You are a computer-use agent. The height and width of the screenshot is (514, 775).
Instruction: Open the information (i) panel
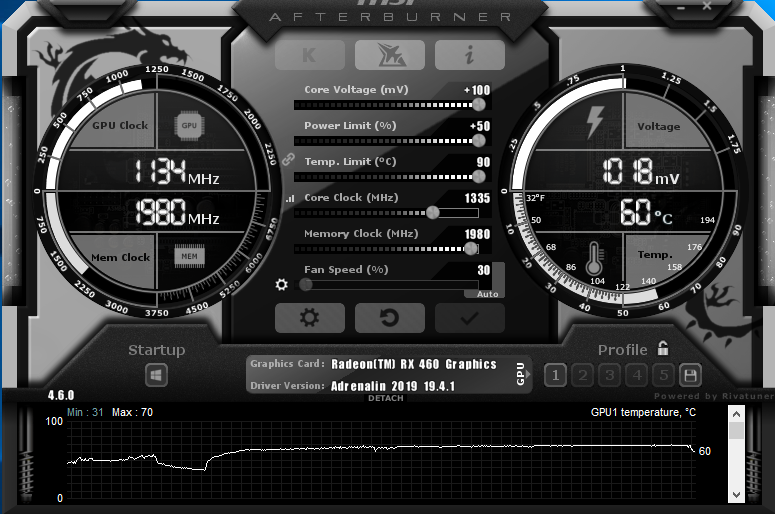[470, 55]
